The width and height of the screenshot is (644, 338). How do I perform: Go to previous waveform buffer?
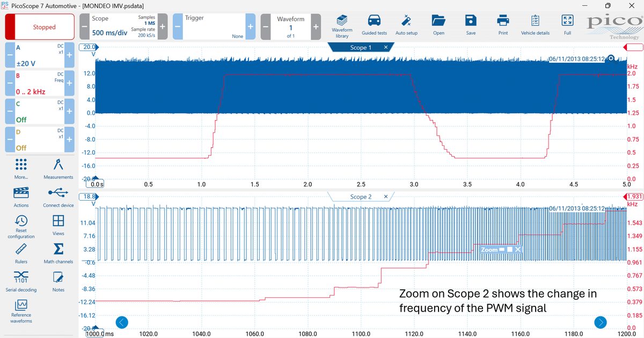click(x=266, y=27)
